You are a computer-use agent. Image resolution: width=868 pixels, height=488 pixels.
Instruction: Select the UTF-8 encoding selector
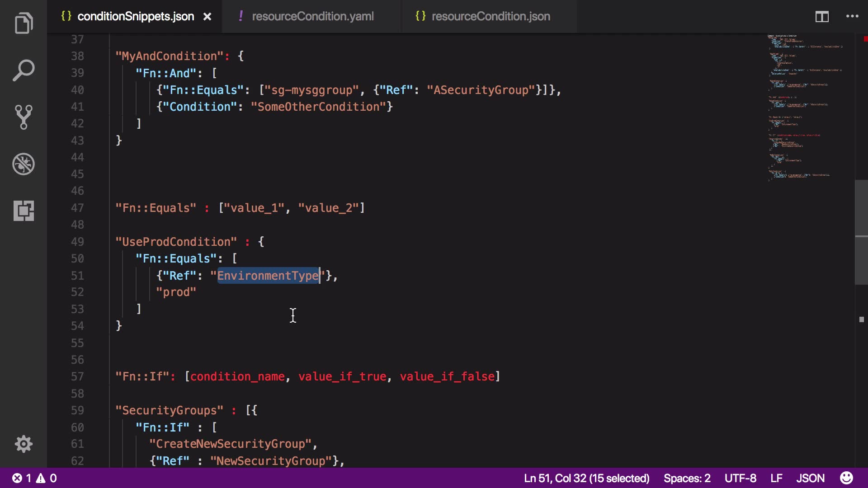[x=740, y=478]
